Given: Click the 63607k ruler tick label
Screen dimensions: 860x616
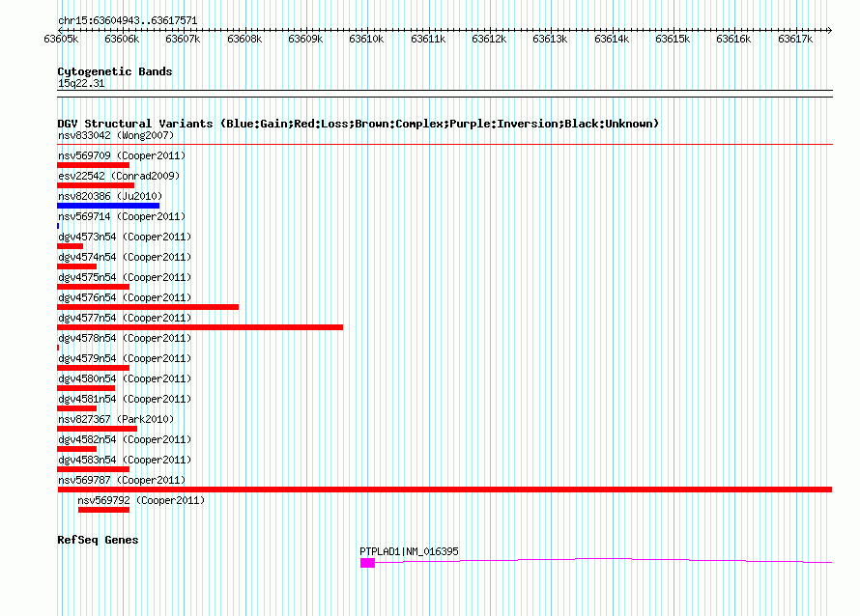Looking at the screenshot, I should click(183, 39).
